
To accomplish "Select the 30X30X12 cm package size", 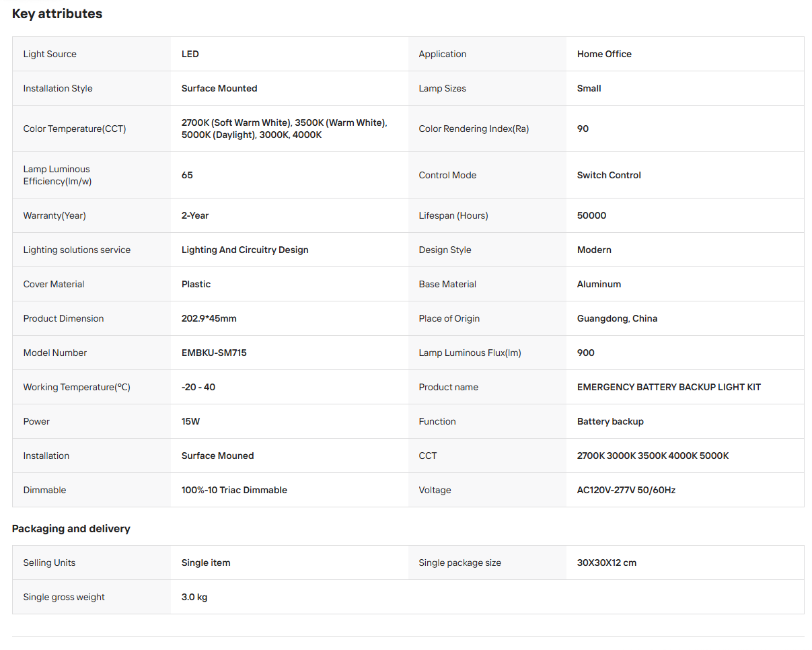I will (607, 563).
